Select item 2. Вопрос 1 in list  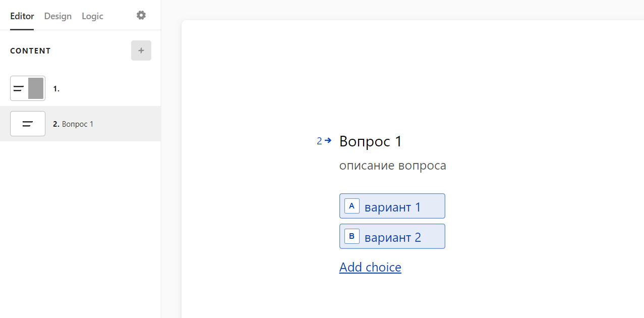tap(81, 124)
